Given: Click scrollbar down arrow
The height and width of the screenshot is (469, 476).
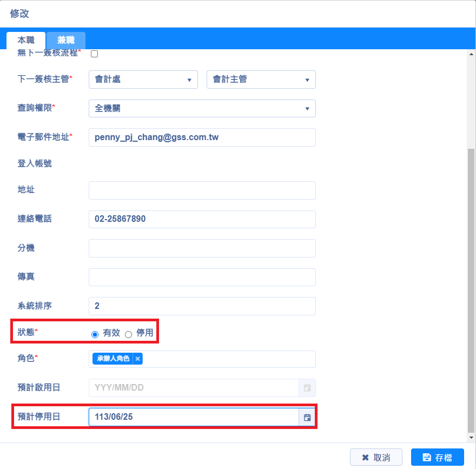Looking at the screenshot, I should [x=471, y=437].
